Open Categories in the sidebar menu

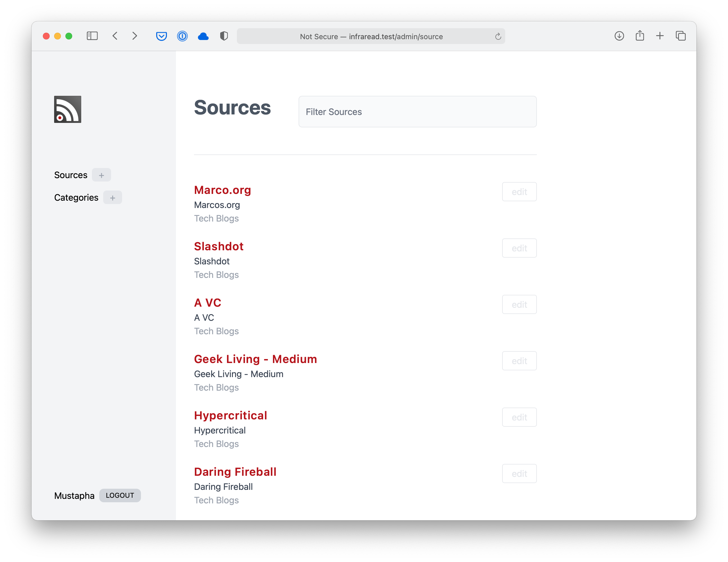tap(76, 198)
